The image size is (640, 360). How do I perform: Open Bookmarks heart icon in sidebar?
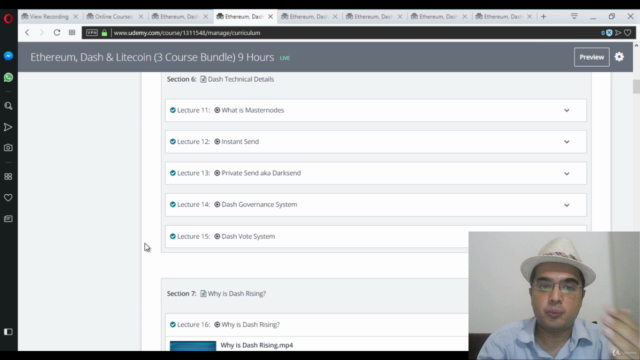click(x=8, y=198)
